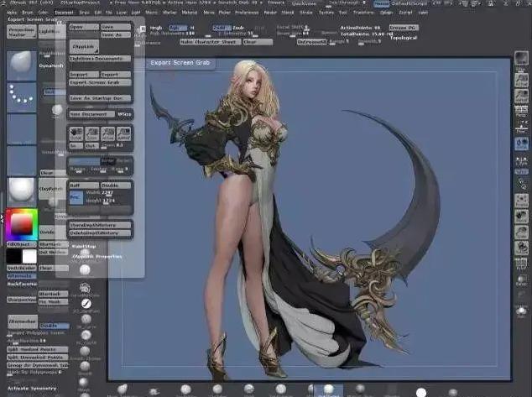Click the QuickSave button in the top bar
This screenshot has width=532, height=397.
305,3
